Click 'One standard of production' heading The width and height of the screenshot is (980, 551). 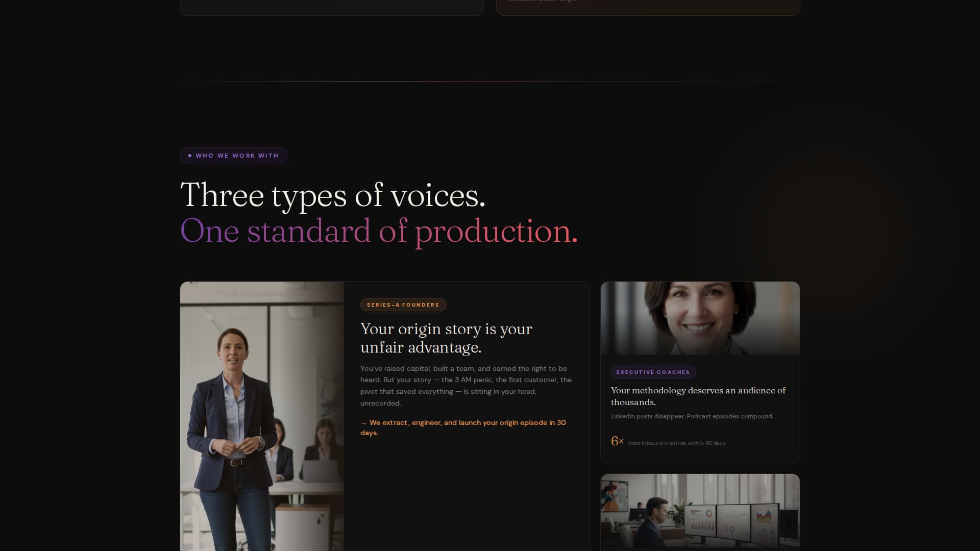point(380,231)
